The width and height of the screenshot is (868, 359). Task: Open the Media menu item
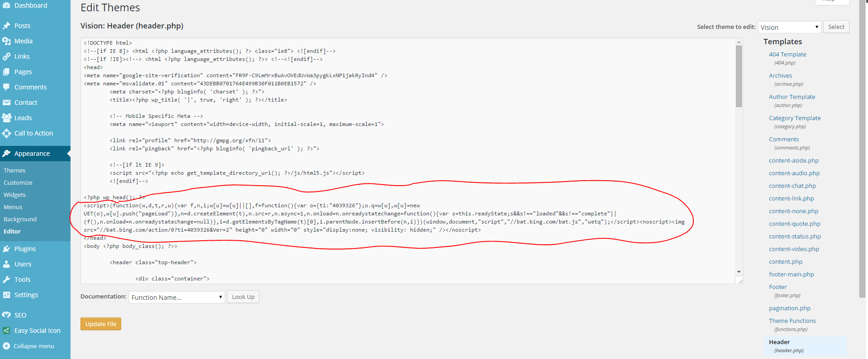24,41
